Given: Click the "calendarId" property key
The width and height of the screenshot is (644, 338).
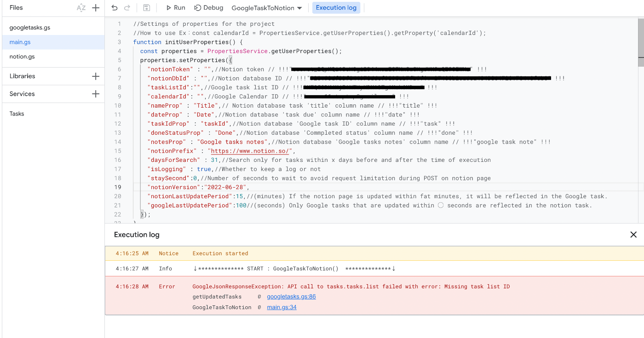Looking at the screenshot, I should tap(168, 97).
